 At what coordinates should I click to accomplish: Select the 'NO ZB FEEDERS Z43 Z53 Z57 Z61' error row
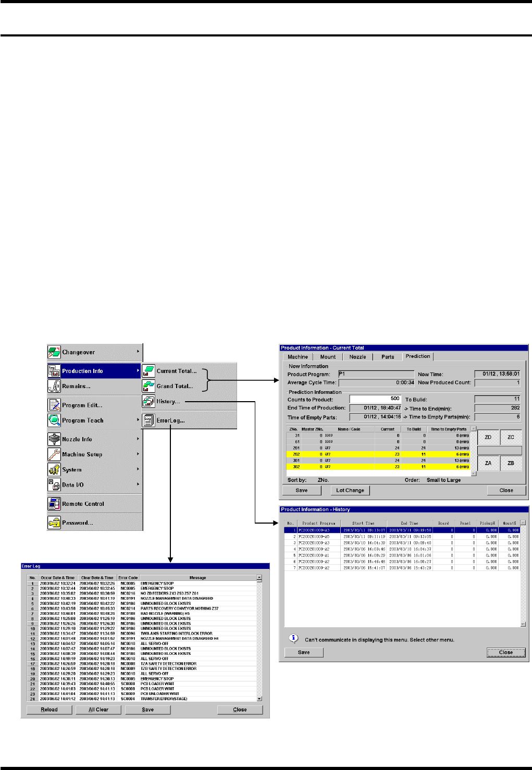[x=142, y=593]
